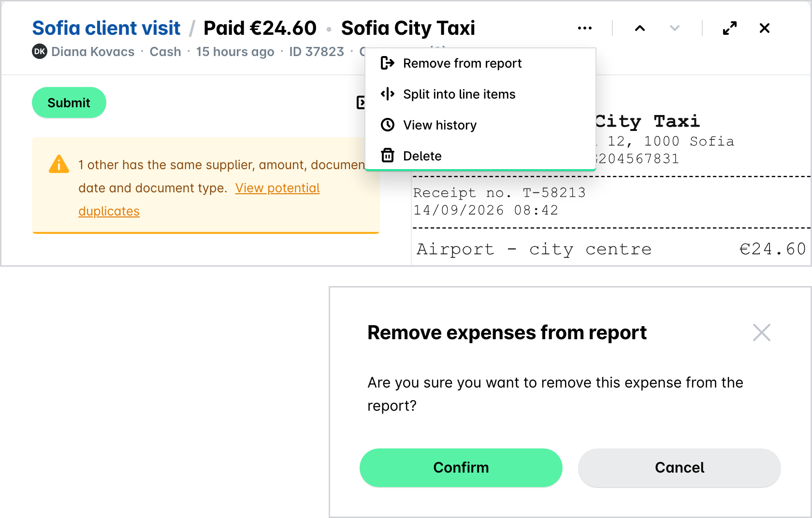Choose Remove from report menu entry
This screenshot has width=812, height=518.
[x=480, y=63]
